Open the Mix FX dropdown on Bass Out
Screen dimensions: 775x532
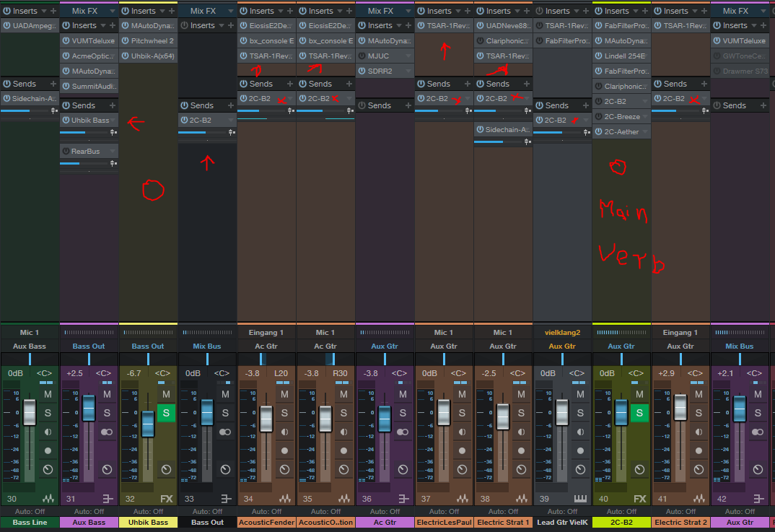pos(230,11)
